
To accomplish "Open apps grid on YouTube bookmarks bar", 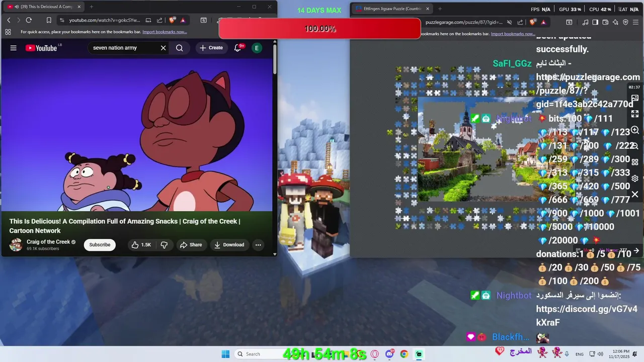I will click(8, 32).
